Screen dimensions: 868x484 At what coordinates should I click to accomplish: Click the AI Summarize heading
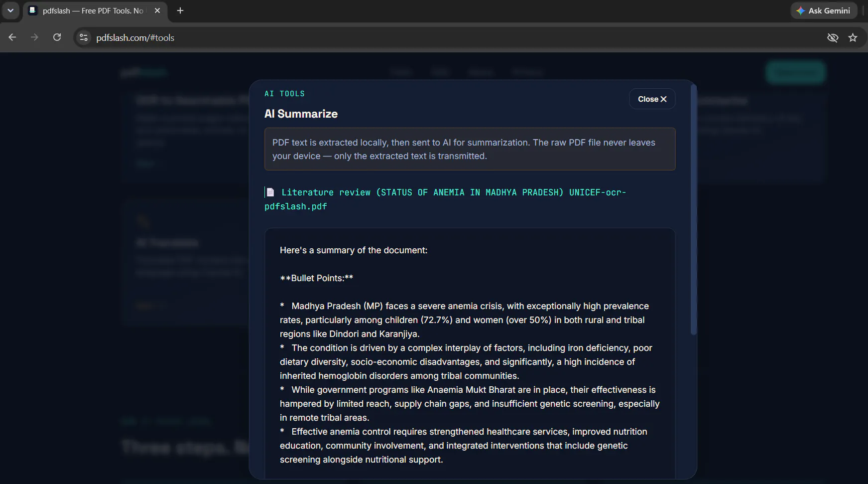301,114
